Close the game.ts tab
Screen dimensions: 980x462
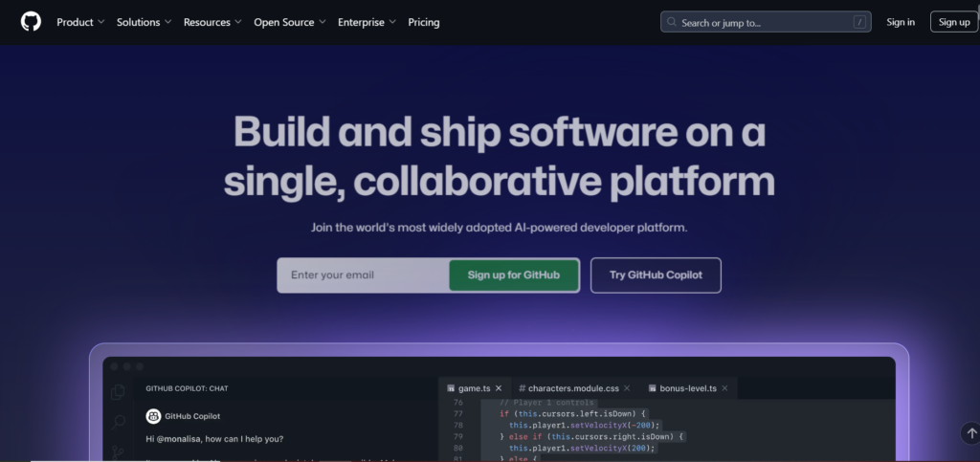click(498, 388)
